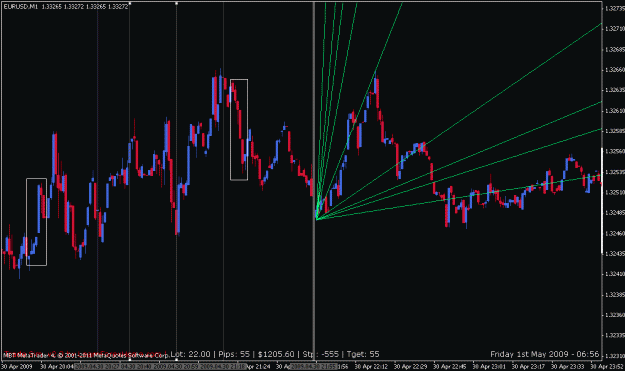
Task: Click the Friday 1st May 2009 - 06:56 timestamp
Action: tap(544, 354)
